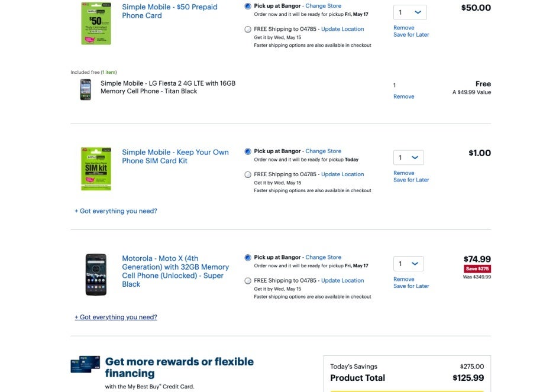The height and width of the screenshot is (392, 556).
Task: Remove the free LG Fiesta 2 phone
Action: point(403,96)
